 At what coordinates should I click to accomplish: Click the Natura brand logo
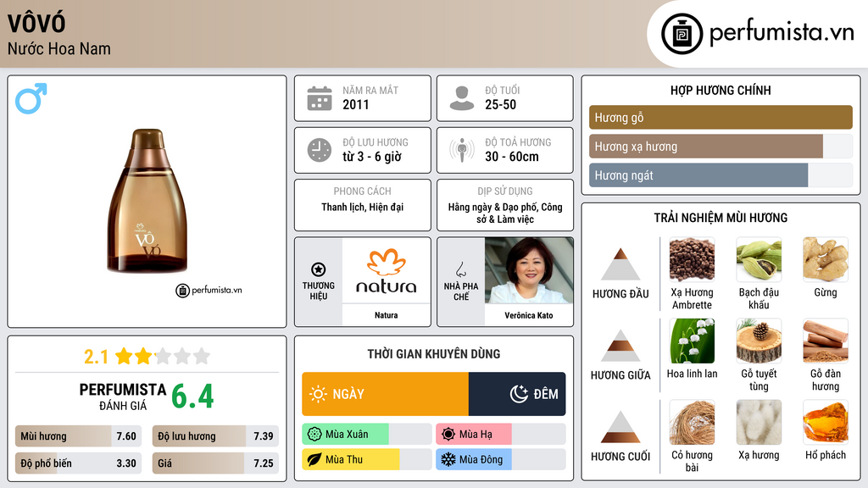click(387, 270)
